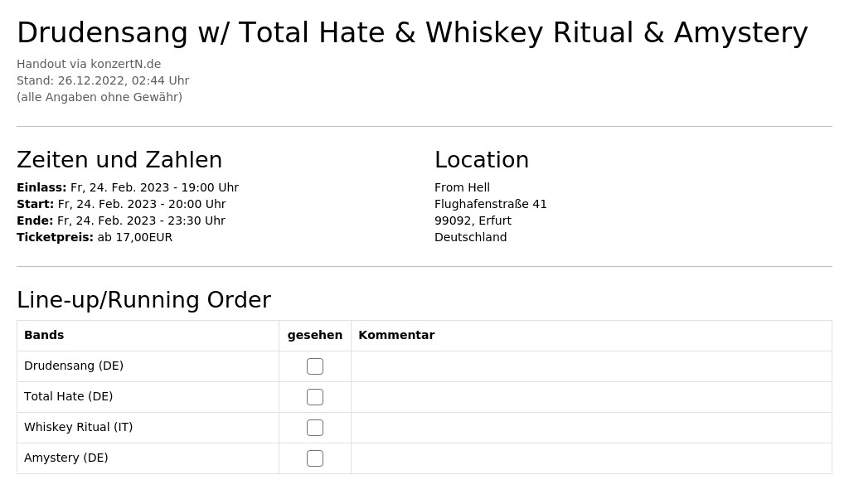The height and width of the screenshot is (504, 849).
Task: Select the Amystery (DE) row label
Action: (x=66, y=458)
